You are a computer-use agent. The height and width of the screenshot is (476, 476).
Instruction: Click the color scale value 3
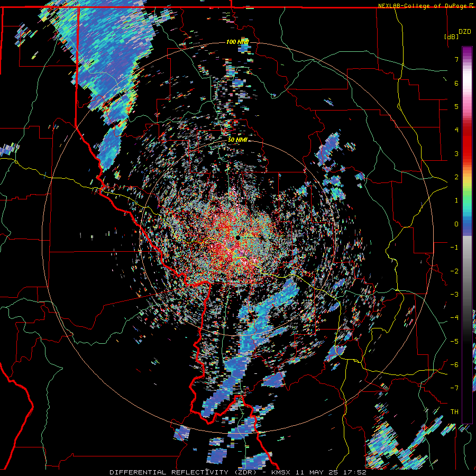(x=456, y=153)
